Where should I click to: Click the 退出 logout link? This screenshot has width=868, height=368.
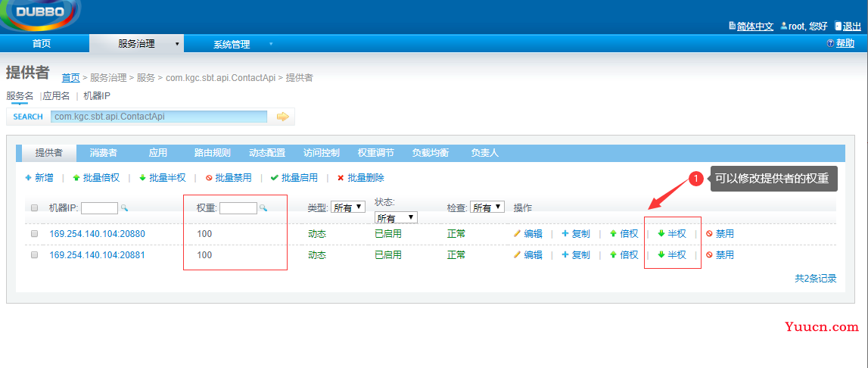point(852,26)
